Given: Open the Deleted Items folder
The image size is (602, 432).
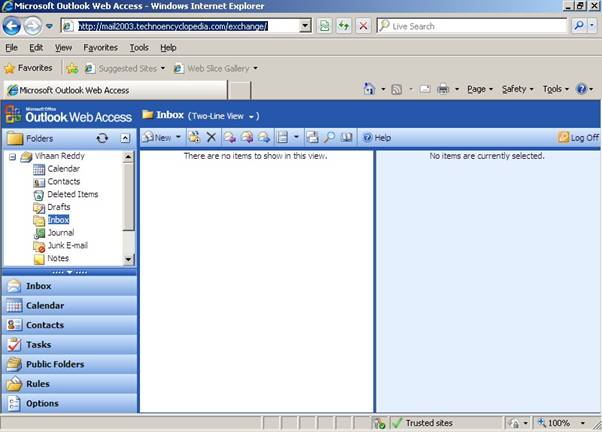Looking at the screenshot, I should coord(73,194).
